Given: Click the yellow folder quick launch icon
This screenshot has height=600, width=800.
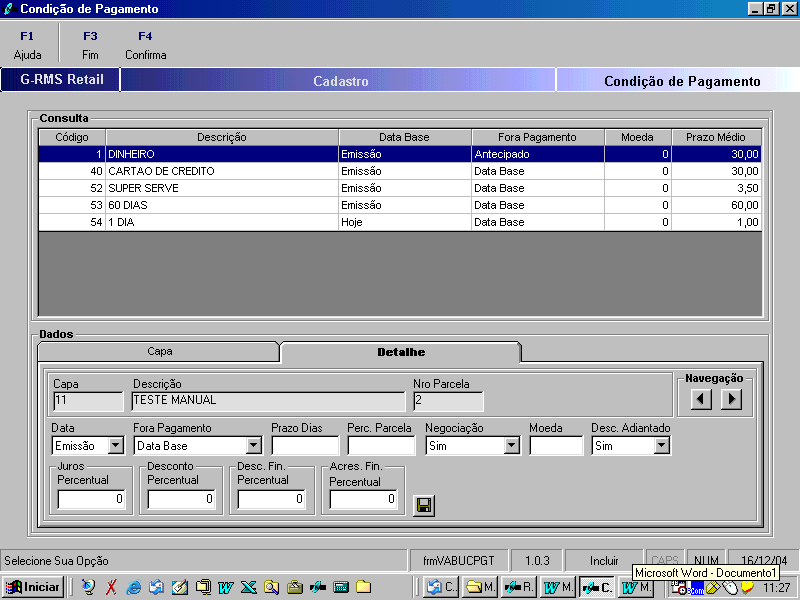Looking at the screenshot, I should (x=363, y=587).
